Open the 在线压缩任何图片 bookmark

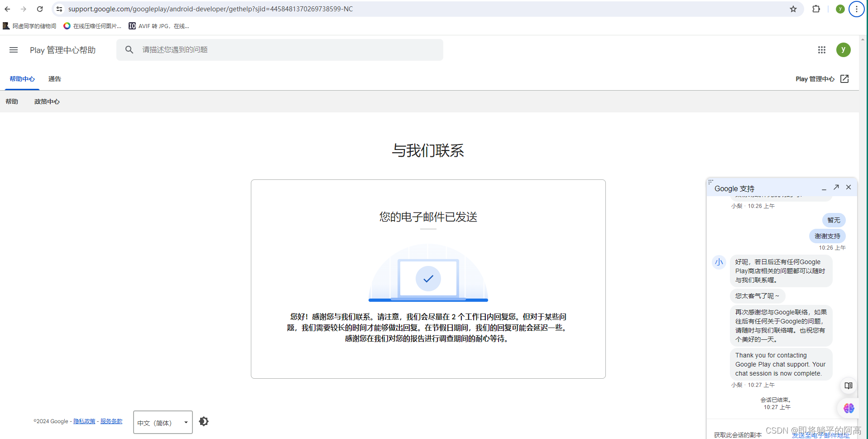92,26
